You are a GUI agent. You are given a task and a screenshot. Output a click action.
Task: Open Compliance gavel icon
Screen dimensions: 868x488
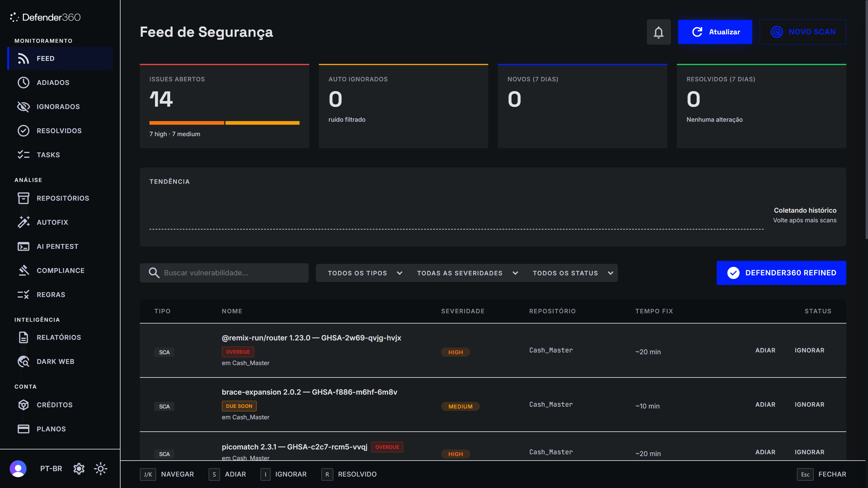click(x=23, y=271)
